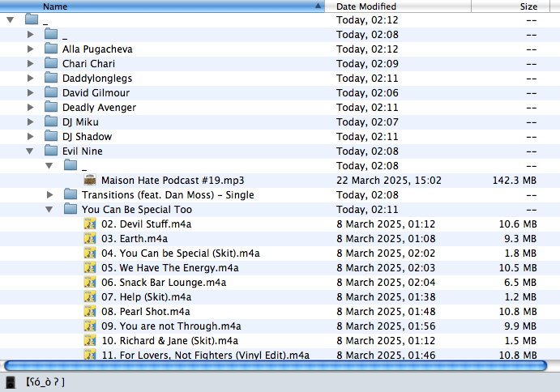
Task: Click the 10. Richard & Jane (Skit).m4a icon
Action: 90,341
